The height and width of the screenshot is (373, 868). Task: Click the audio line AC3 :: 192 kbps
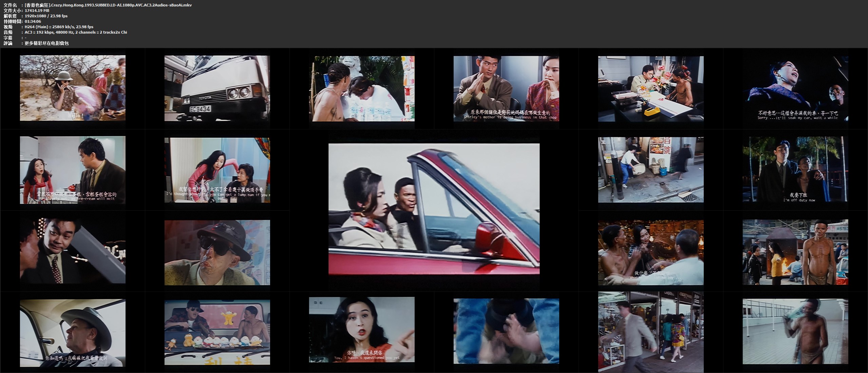coord(76,32)
